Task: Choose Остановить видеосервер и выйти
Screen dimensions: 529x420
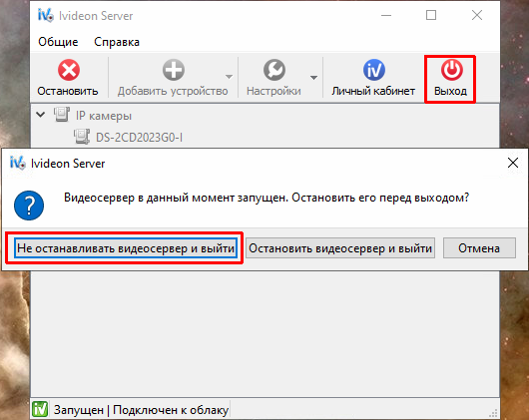Action: click(340, 248)
